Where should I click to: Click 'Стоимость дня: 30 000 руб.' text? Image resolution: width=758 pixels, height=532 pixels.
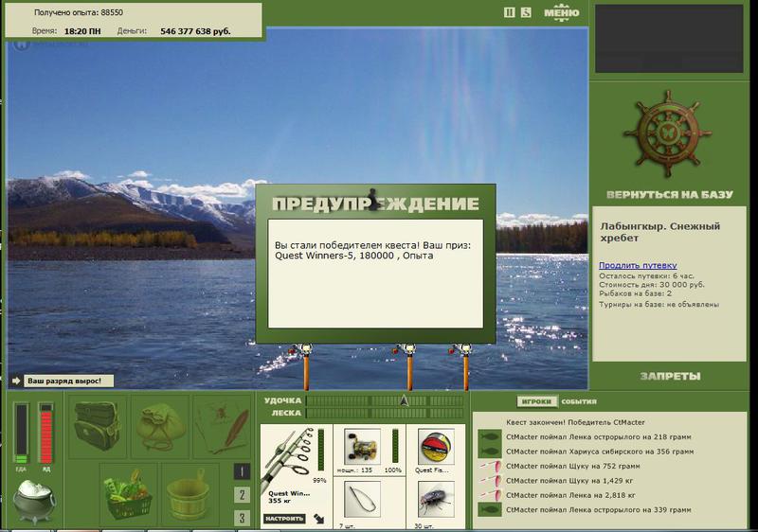coord(652,285)
